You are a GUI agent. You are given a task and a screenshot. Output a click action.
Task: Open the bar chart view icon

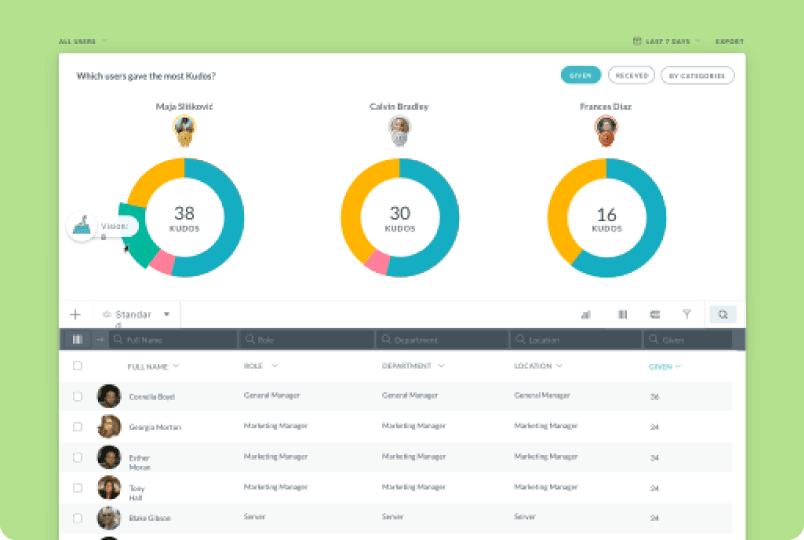point(586,314)
